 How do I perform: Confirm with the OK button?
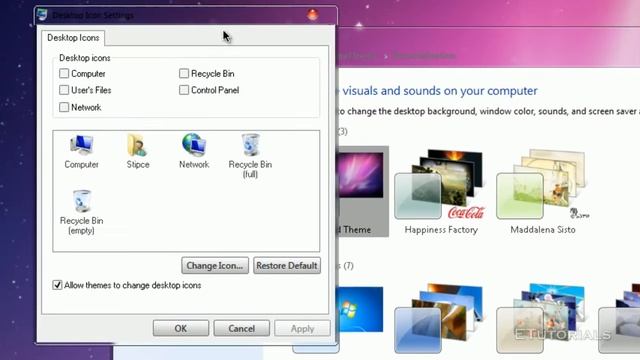tap(181, 328)
